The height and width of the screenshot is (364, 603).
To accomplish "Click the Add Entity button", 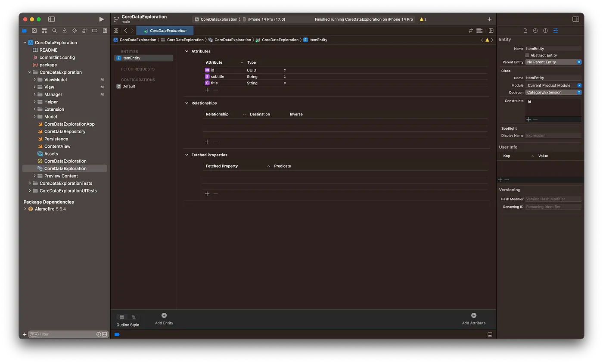I will [x=164, y=319].
